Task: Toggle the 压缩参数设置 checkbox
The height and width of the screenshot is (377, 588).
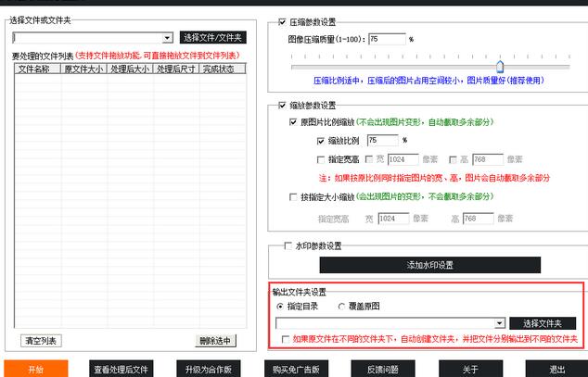Action: click(282, 22)
